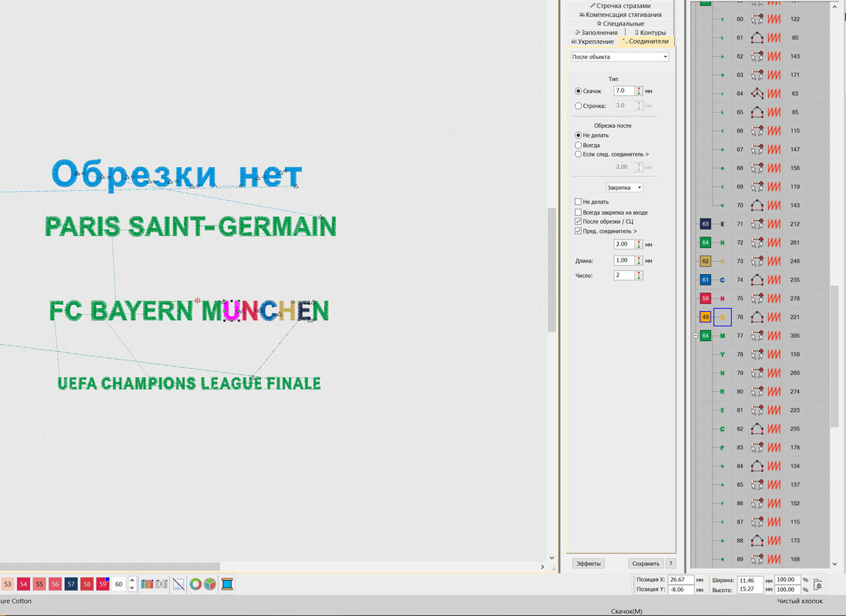Viewport: 846px width, 616px height.
Task: Switch to the Укрепление tab
Action: [592, 42]
